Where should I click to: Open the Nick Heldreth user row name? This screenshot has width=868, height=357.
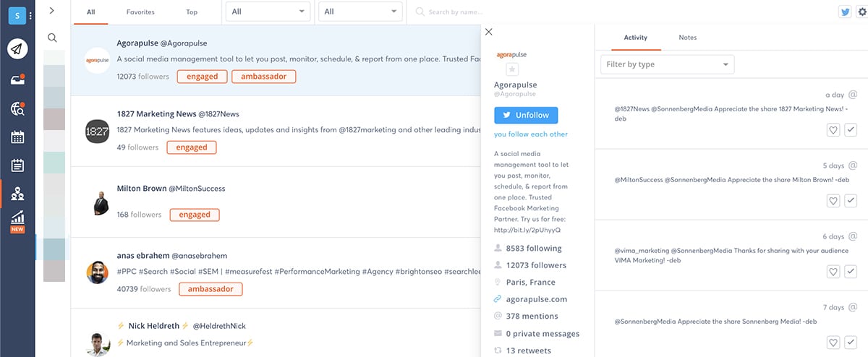[x=155, y=326]
